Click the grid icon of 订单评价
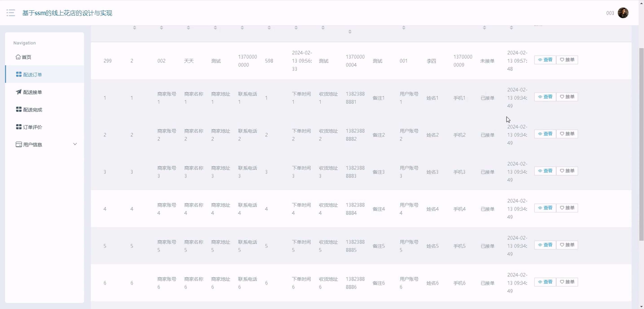The image size is (644, 309). (19, 127)
